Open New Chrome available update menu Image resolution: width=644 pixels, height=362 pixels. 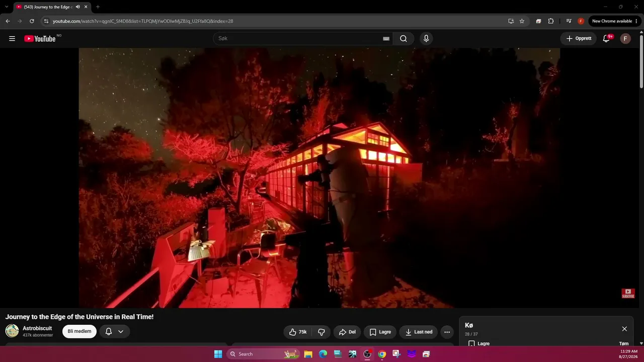[x=615, y=21]
